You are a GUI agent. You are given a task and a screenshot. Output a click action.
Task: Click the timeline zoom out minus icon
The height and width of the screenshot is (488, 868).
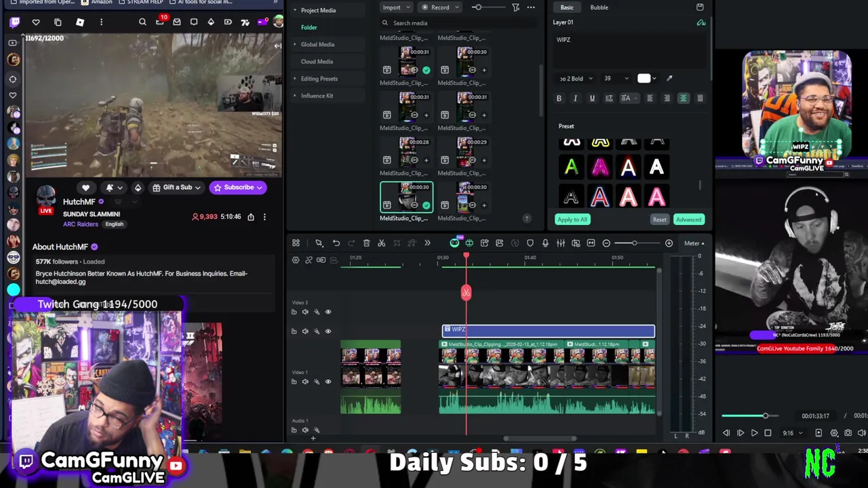pyautogui.click(x=606, y=243)
